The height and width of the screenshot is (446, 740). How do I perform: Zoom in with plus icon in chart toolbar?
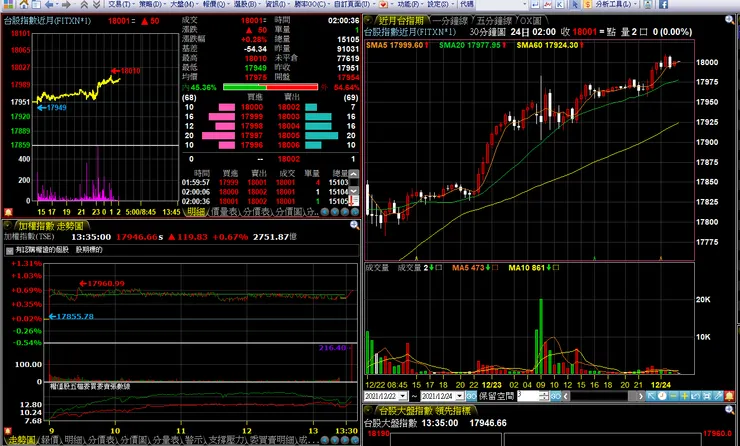tap(684, 396)
